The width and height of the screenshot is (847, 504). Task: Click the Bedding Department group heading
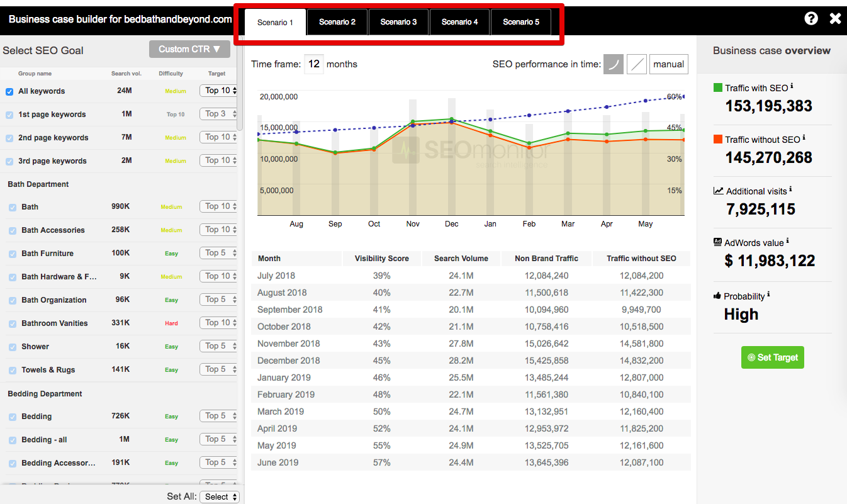click(45, 394)
